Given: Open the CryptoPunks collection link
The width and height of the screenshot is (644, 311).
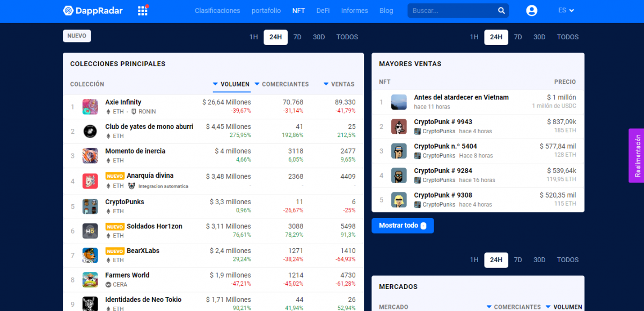Looking at the screenshot, I should coord(125,202).
